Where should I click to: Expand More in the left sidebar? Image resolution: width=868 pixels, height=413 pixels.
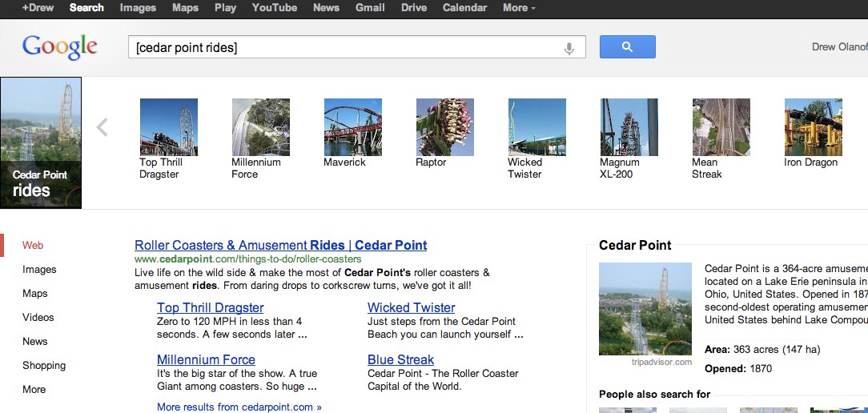34,390
